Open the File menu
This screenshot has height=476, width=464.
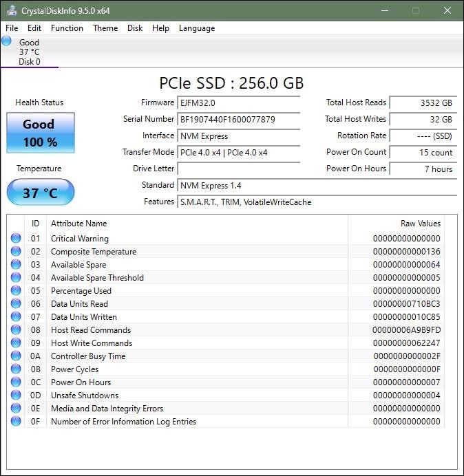tap(12, 28)
